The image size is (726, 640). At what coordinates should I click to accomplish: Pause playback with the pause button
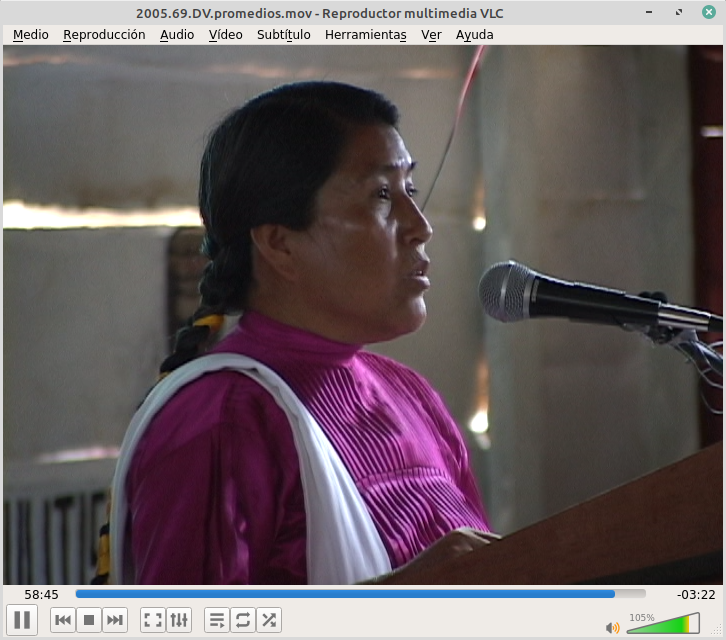tap(22, 620)
